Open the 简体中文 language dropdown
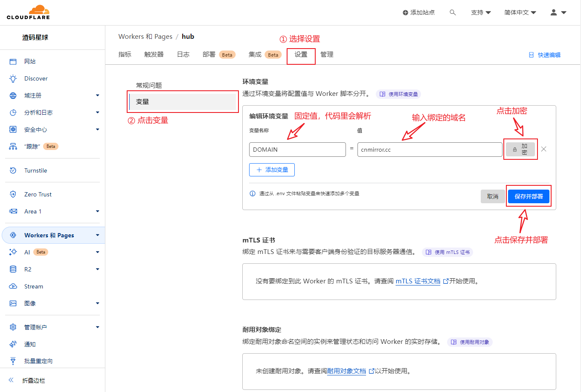581x392 pixels. point(520,13)
